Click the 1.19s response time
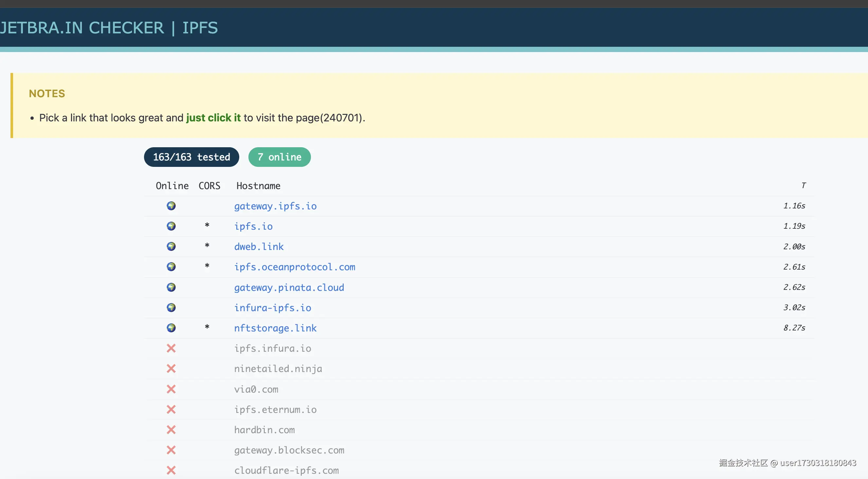This screenshot has width=868, height=479. click(794, 226)
